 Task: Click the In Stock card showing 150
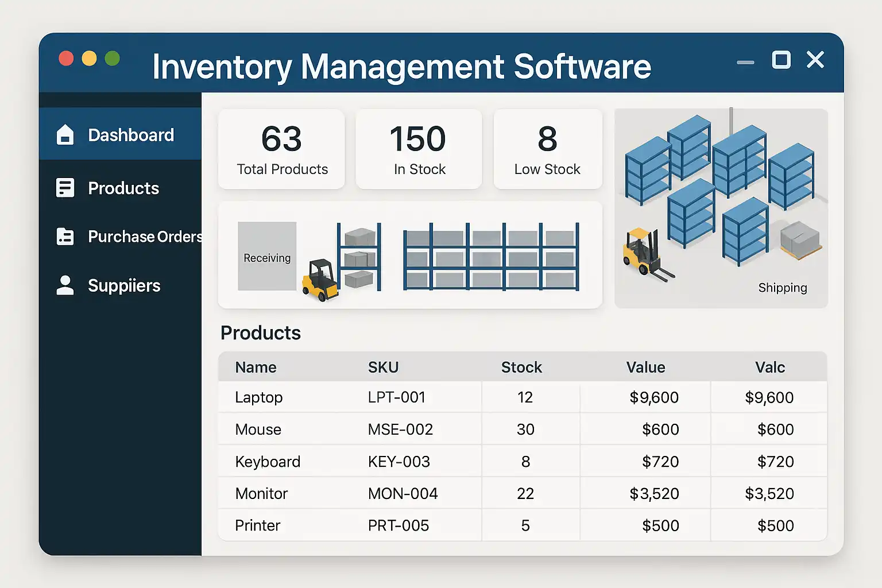pos(419,149)
